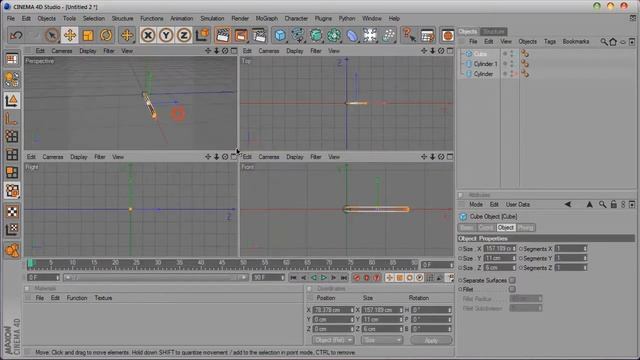Toggle the lock icon in Attributes panel
The height and width of the screenshot is (360, 640).
[x=613, y=204]
